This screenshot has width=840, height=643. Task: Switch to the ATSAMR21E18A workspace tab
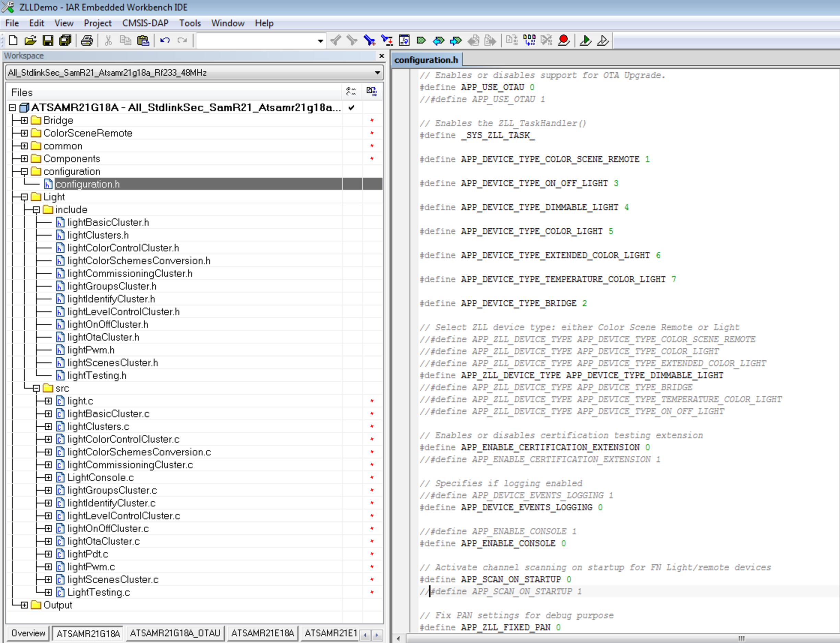[262, 633]
